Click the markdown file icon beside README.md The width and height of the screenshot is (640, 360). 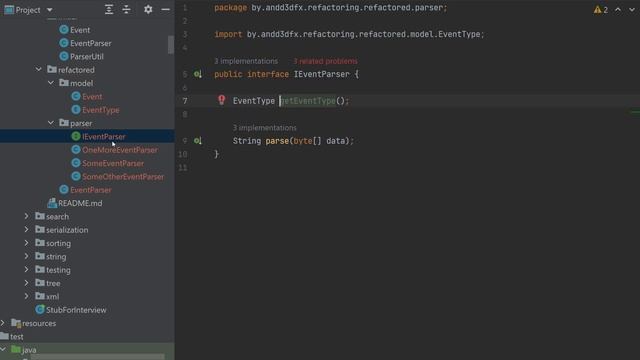point(52,203)
